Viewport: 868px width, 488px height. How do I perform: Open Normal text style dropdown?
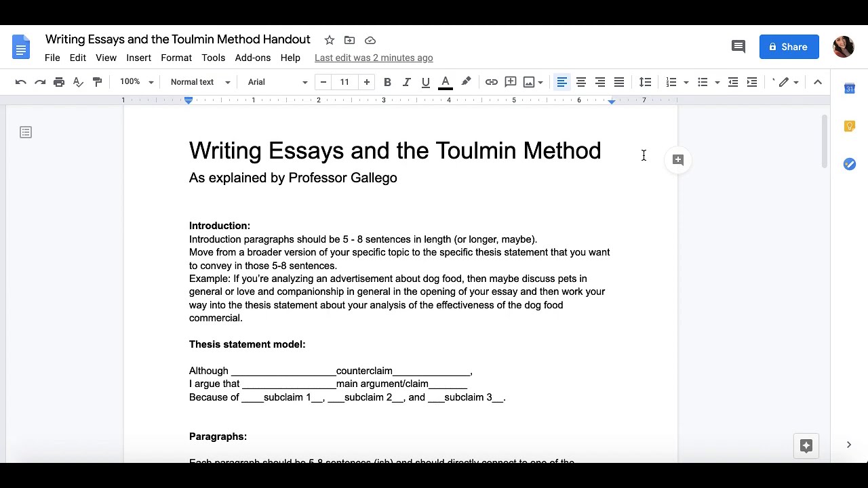[x=200, y=82]
